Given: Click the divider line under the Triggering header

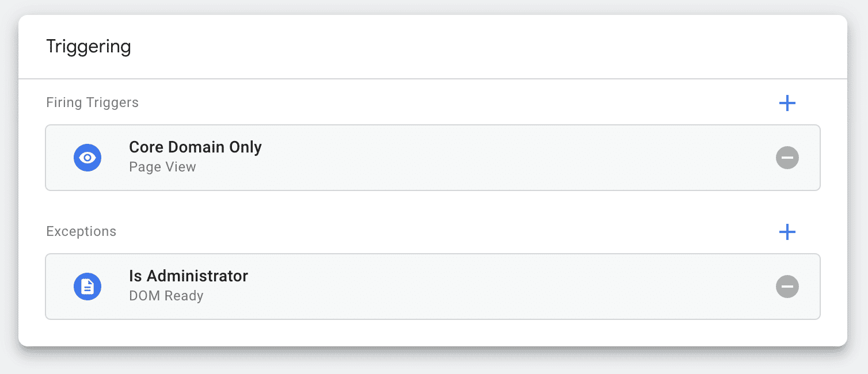Looking at the screenshot, I should click(x=433, y=78).
